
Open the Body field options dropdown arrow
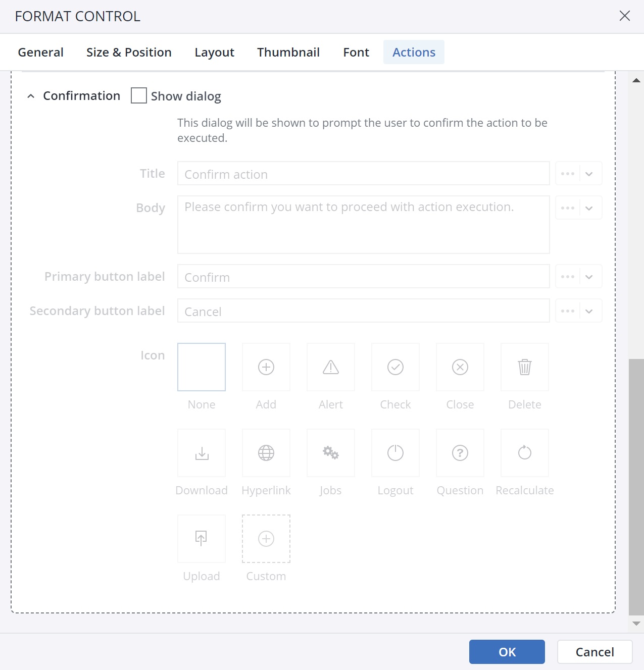click(x=590, y=208)
